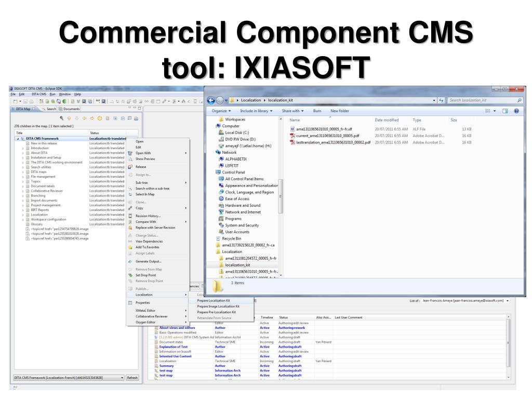Select the 'Collaborative Reviewer' topic in DITA map

(x=47, y=191)
